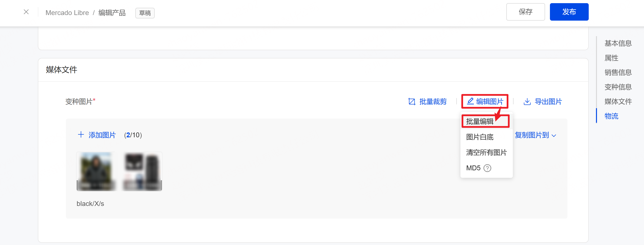Click the plus icon to add image
The image size is (644, 245).
(81, 135)
